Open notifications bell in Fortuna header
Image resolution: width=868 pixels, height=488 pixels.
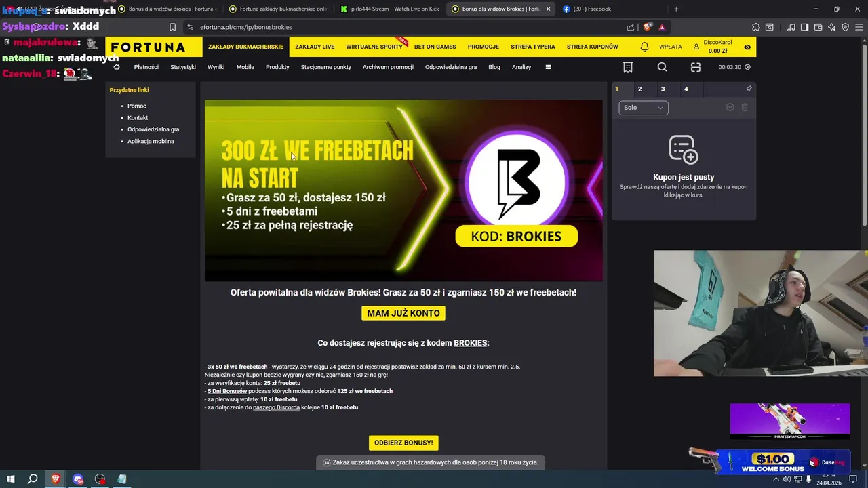(x=644, y=47)
